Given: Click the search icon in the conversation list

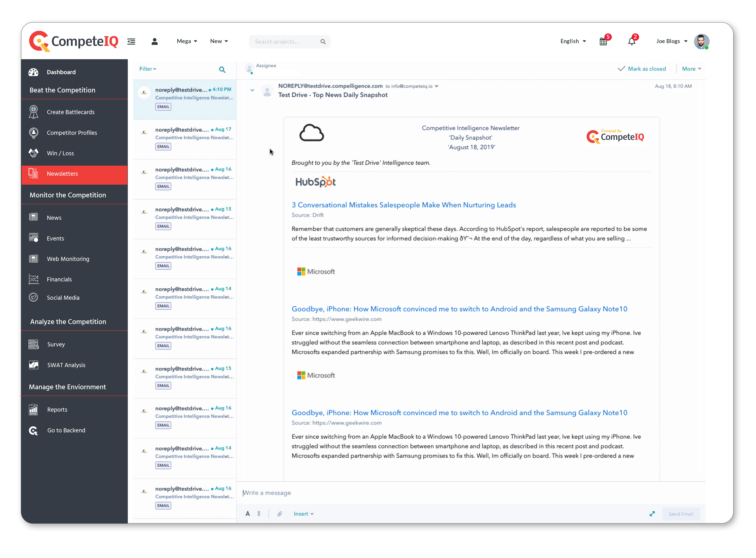Looking at the screenshot, I should pos(222,70).
